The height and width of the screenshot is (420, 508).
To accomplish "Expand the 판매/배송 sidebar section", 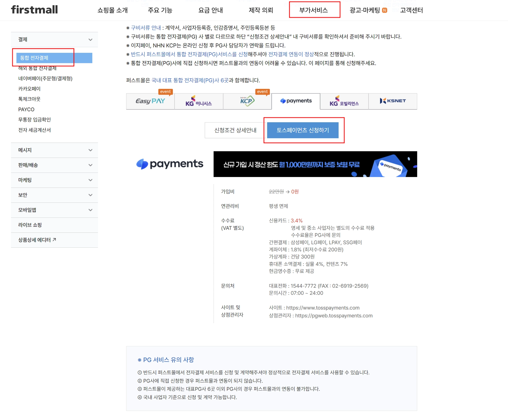I will point(91,165).
